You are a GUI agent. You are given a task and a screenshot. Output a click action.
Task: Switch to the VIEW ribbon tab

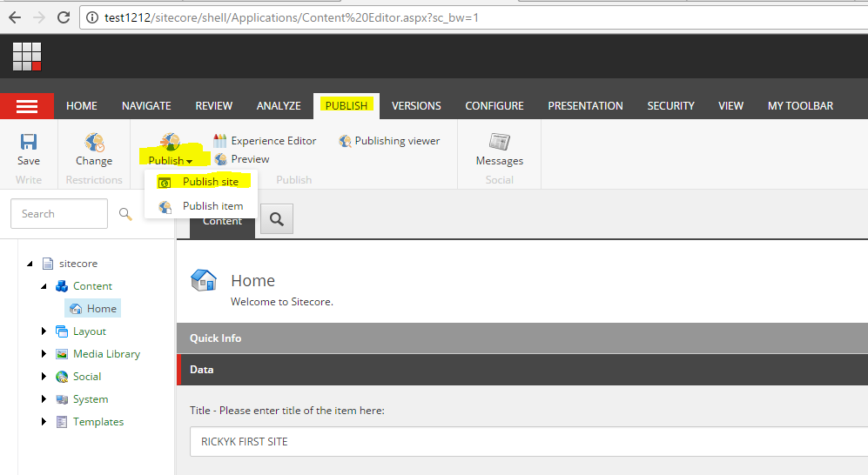pos(730,105)
